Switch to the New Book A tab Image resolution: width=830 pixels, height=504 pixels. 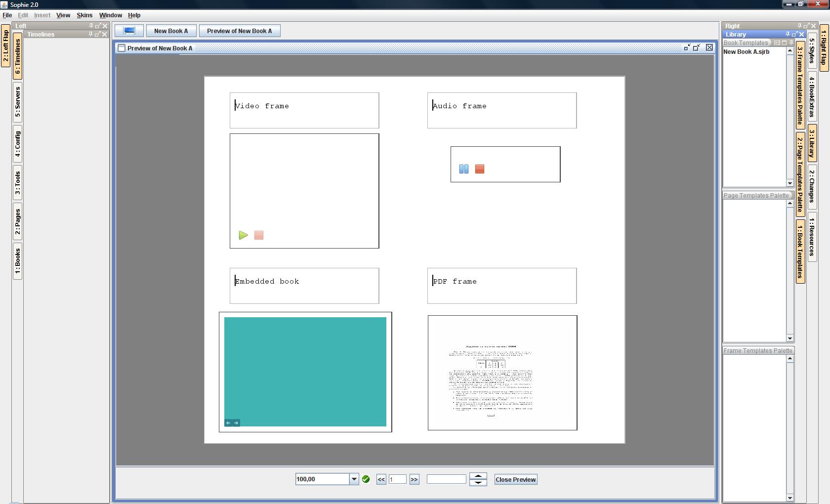point(171,31)
